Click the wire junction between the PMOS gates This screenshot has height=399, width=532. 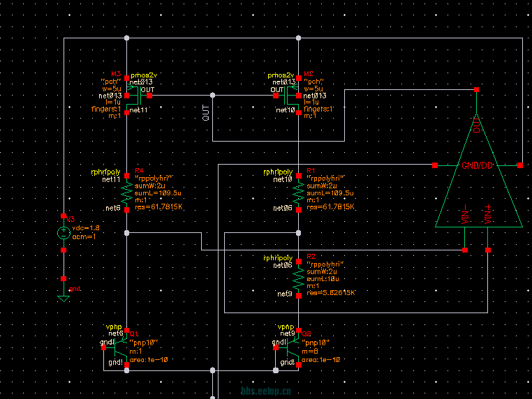point(212,95)
